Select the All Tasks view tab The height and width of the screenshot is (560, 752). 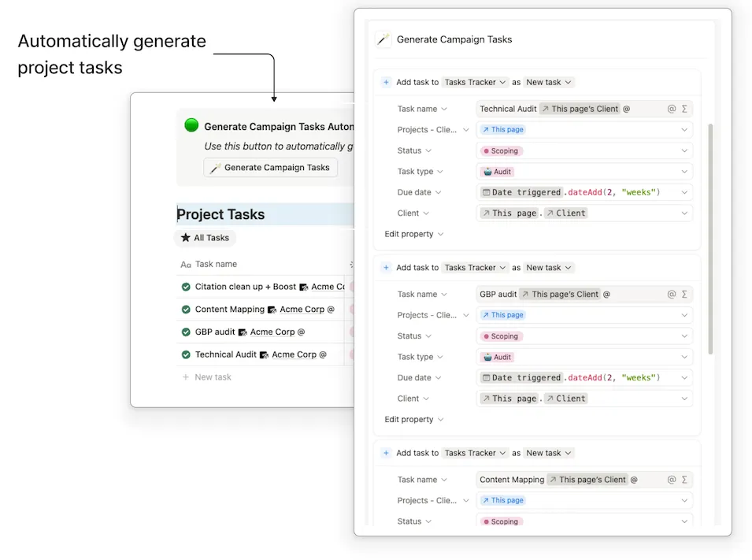click(x=205, y=237)
